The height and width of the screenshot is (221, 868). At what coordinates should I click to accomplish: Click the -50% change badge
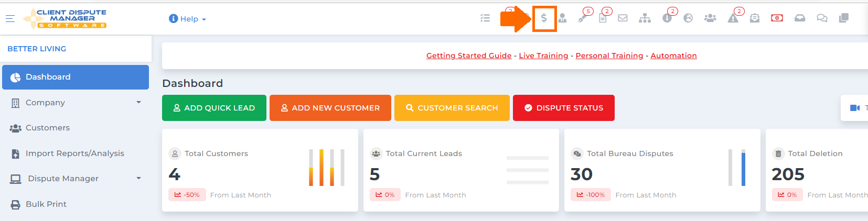(187, 195)
